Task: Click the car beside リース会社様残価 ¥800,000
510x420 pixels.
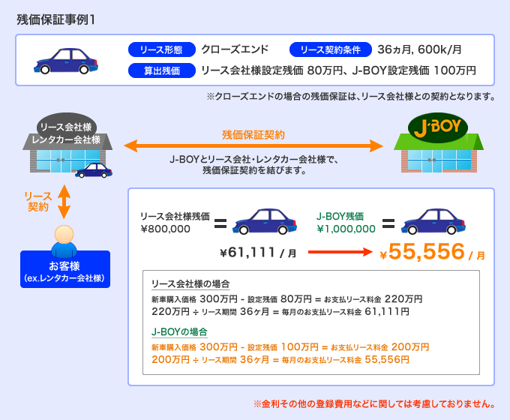Action: (265, 221)
